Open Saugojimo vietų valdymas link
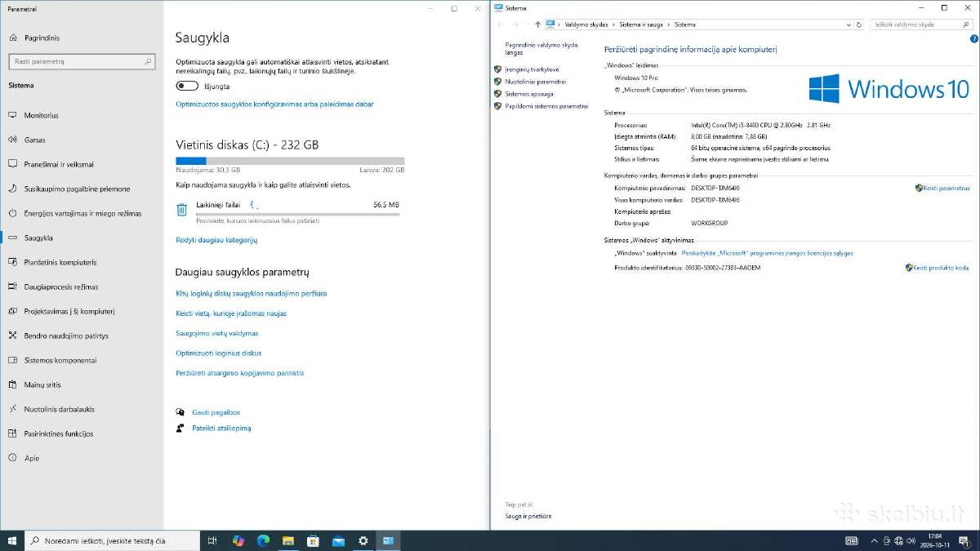 [x=217, y=333]
